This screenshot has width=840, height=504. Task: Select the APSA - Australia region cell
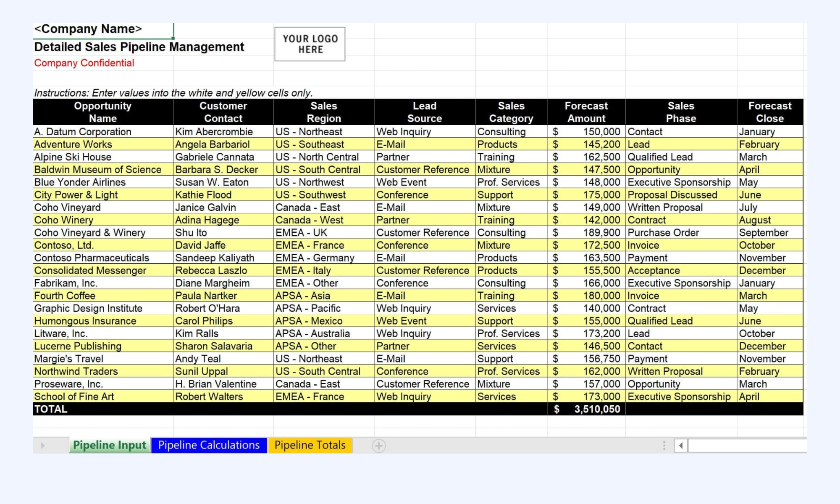324,333
